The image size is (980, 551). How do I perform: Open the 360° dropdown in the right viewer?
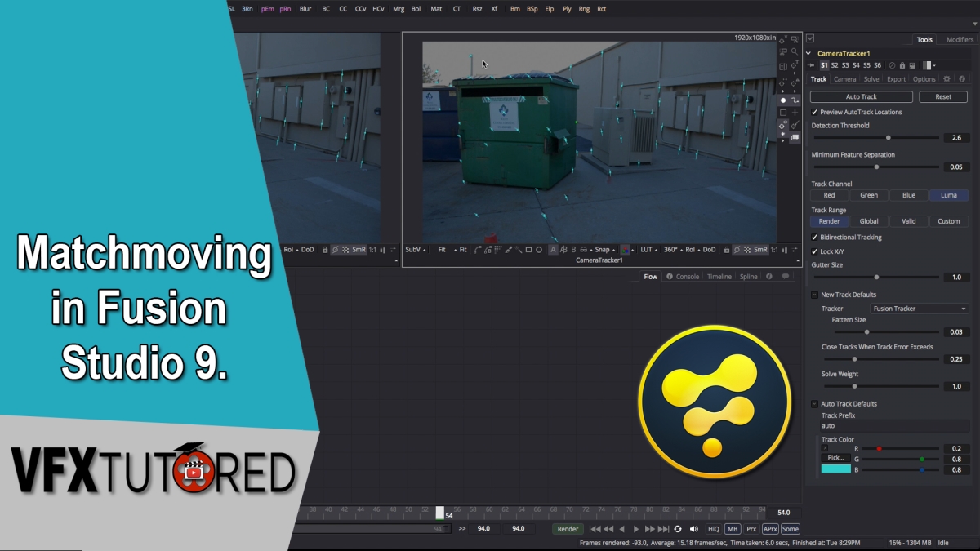coord(672,250)
